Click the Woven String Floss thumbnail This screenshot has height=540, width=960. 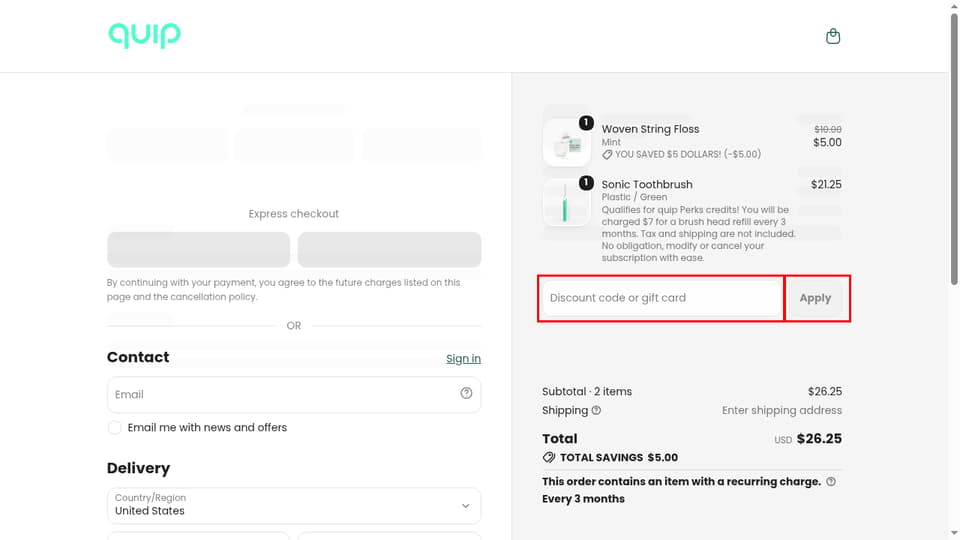(x=566, y=143)
